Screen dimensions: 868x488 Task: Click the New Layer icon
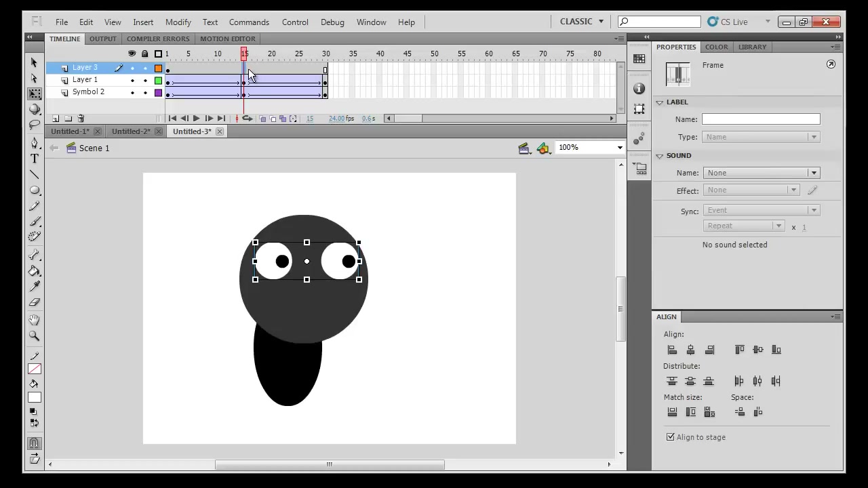[x=56, y=119]
